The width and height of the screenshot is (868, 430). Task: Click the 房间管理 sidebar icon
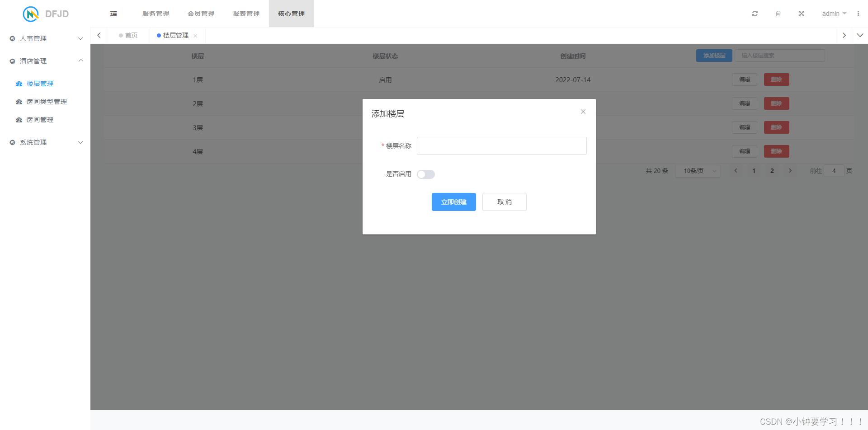click(19, 120)
